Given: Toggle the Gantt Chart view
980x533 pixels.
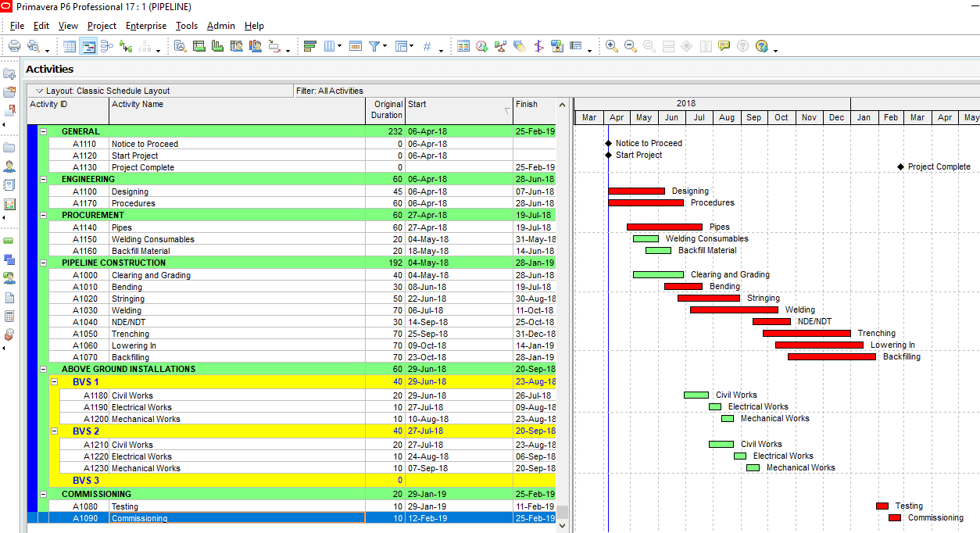Looking at the screenshot, I should (88, 46).
